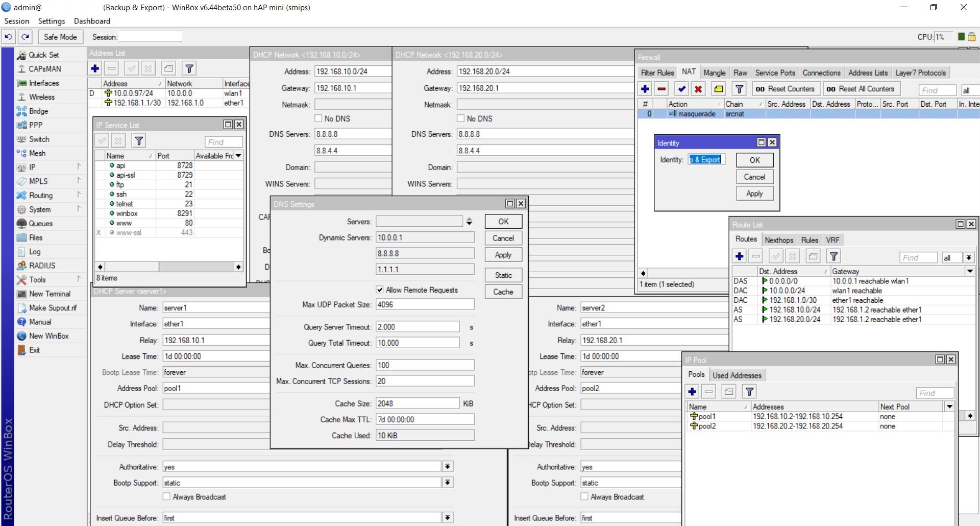Open the Session menu
This screenshot has width=980, height=526.
16,21
